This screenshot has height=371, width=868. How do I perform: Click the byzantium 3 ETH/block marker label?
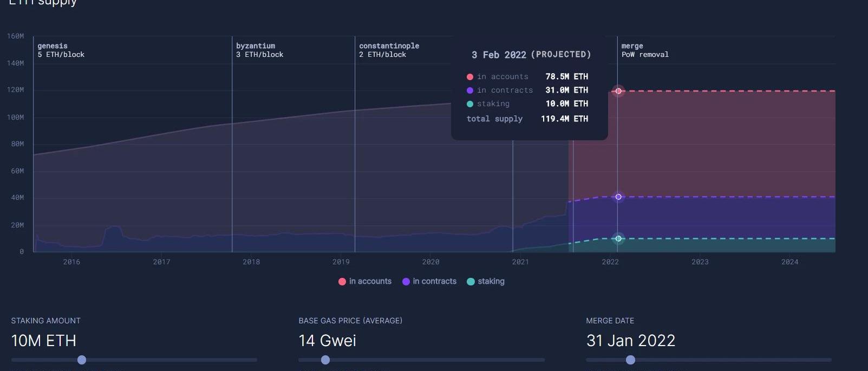click(259, 50)
